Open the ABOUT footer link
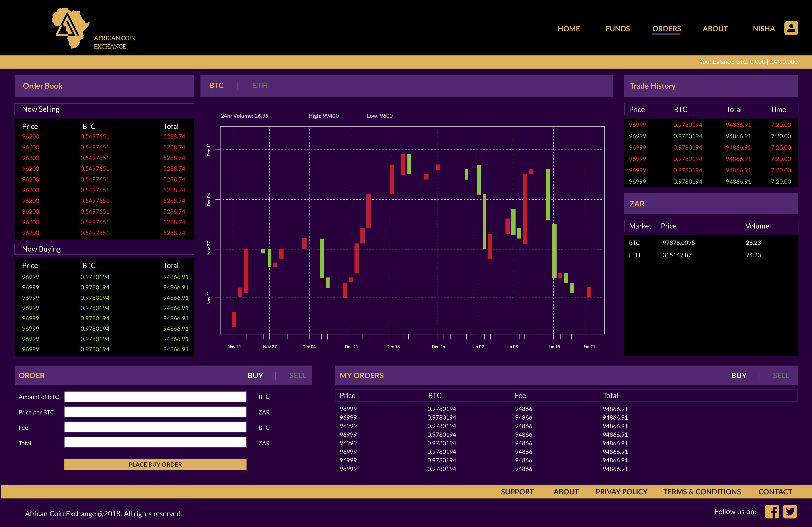 point(566,492)
